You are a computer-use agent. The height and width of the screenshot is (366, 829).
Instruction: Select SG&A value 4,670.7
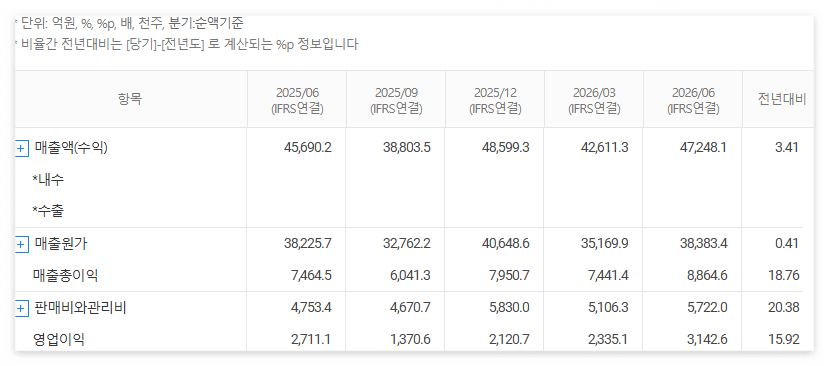[410, 307]
